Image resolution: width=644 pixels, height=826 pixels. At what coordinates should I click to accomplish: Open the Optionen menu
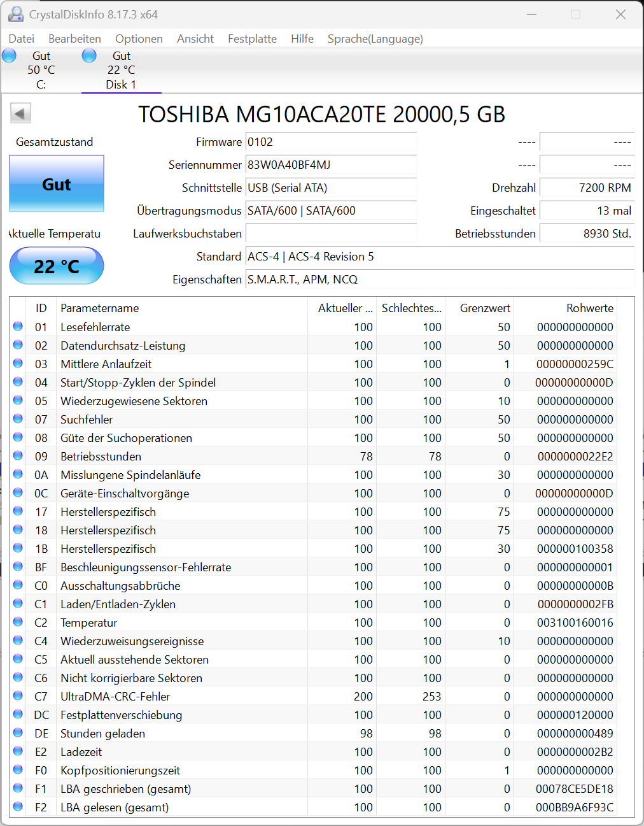point(139,39)
